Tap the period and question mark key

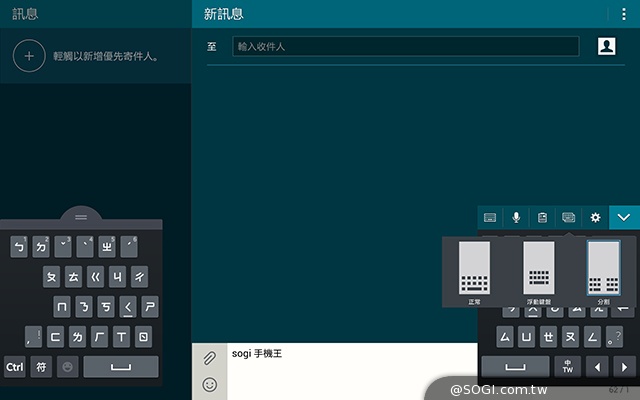(x=615, y=337)
